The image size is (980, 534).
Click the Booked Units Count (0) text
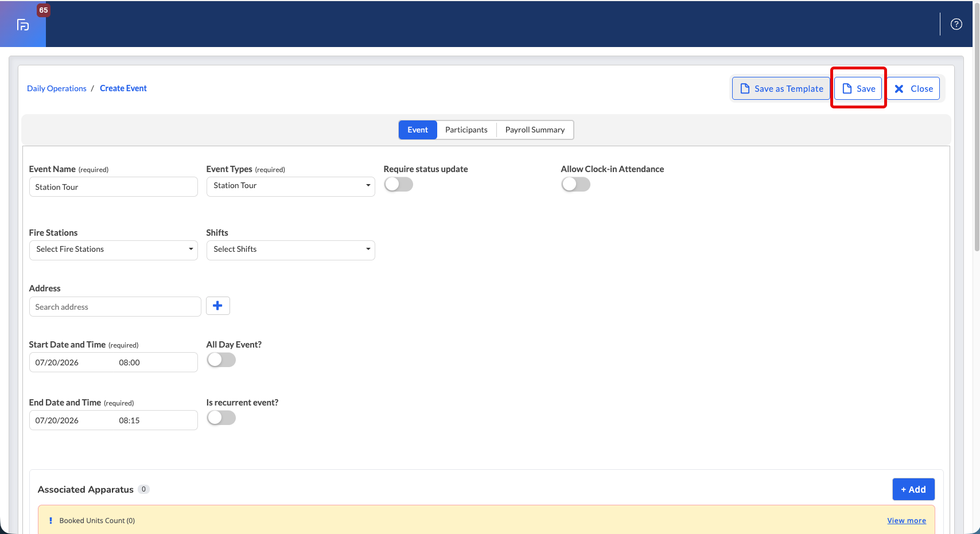click(97, 521)
